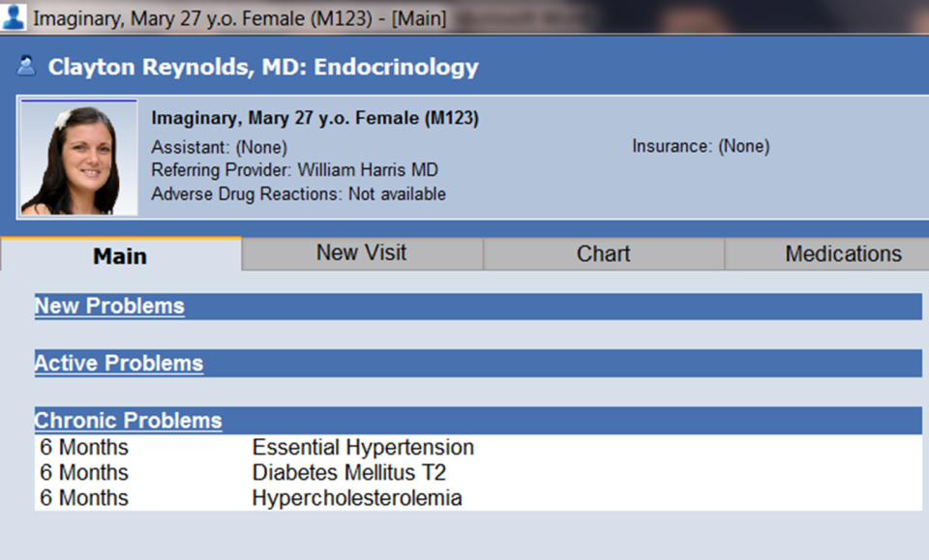
Task: Select the Essential Hypertension problem row
Action: coord(363,448)
